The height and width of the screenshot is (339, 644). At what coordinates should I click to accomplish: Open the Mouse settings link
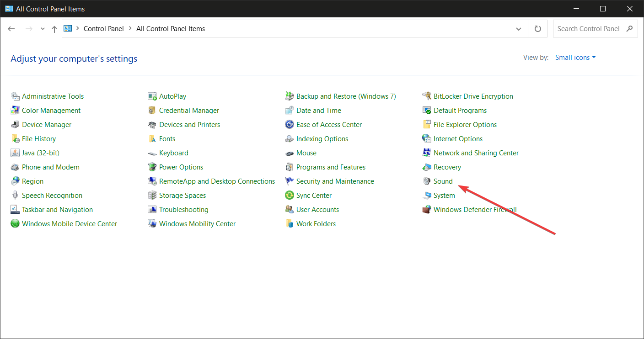(x=306, y=153)
